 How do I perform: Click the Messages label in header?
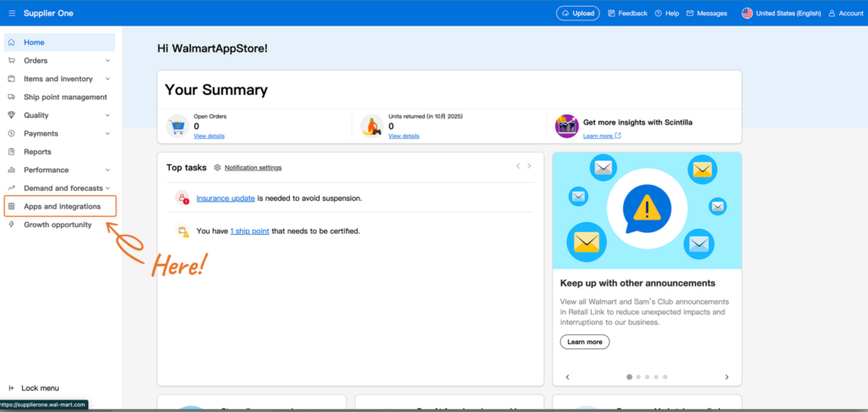pos(712,14)
